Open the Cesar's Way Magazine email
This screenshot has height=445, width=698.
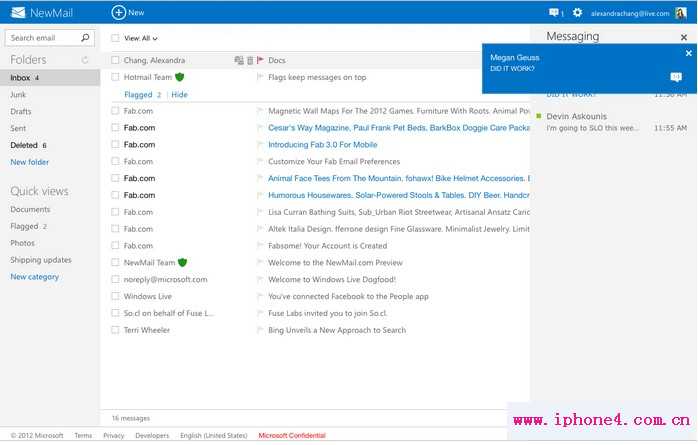[399, 128]
